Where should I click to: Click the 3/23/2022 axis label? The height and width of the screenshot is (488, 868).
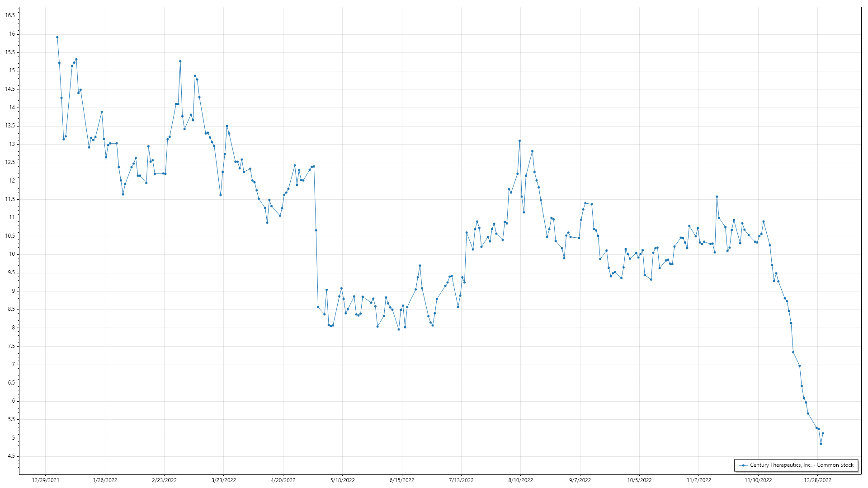click(224, 480)
